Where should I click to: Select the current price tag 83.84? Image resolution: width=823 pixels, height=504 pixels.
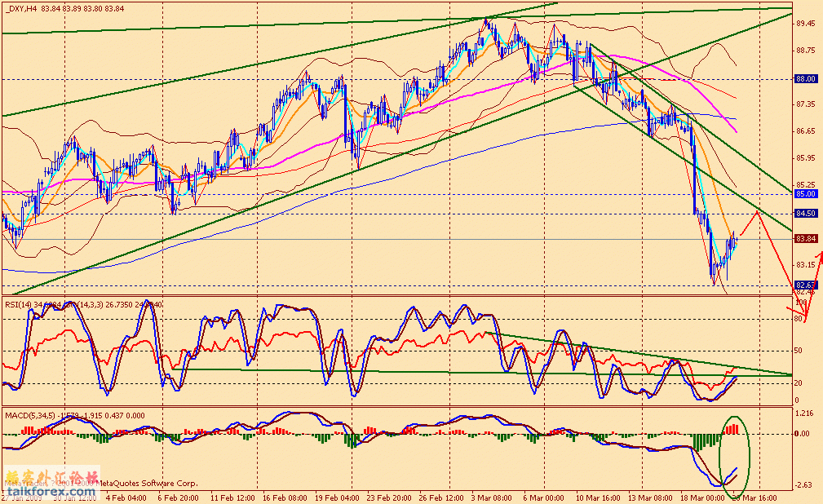(805, 238)
